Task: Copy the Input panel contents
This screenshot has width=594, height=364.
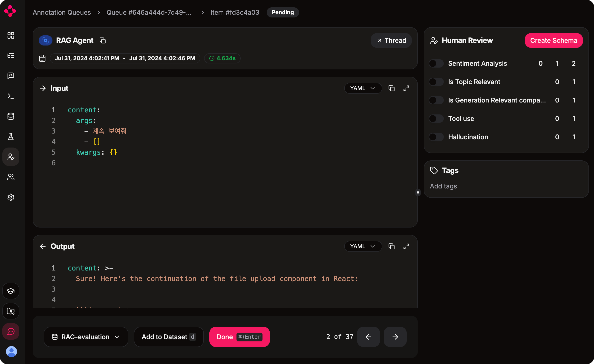Action: click(391, 88)
